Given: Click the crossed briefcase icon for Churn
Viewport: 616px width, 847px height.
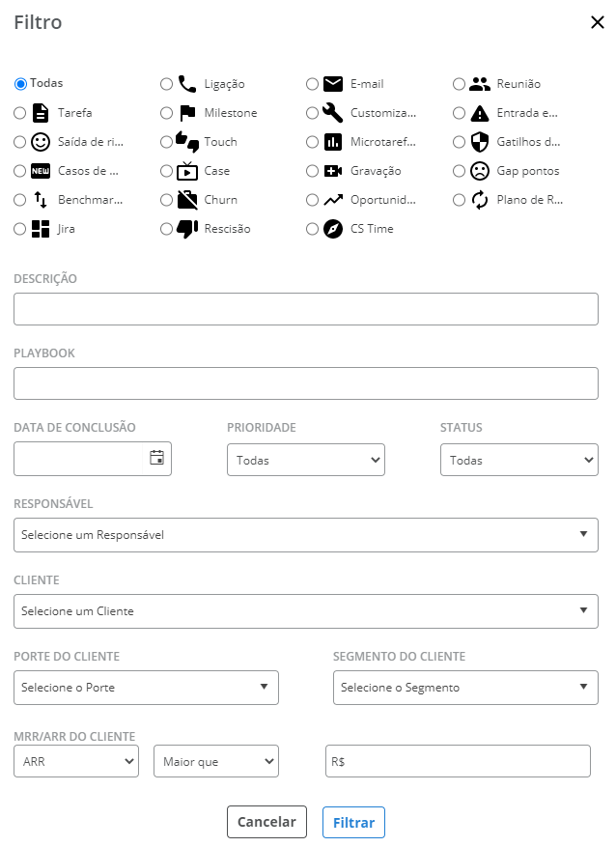Looking at the screenshot, I should 187,200.
